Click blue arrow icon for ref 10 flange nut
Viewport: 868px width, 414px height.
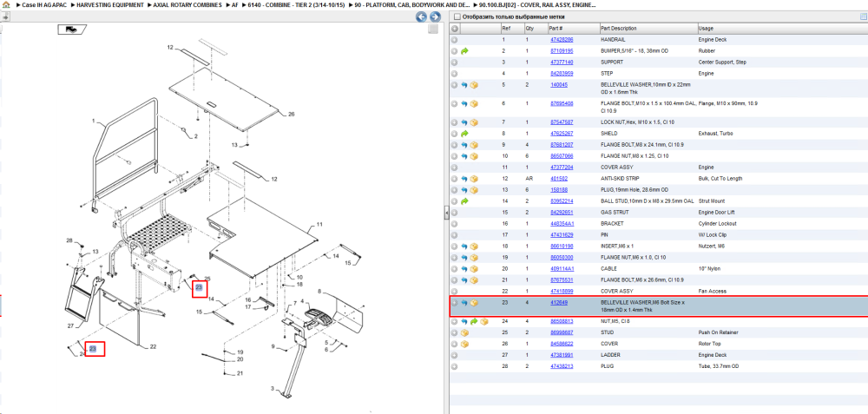(464, 156)
